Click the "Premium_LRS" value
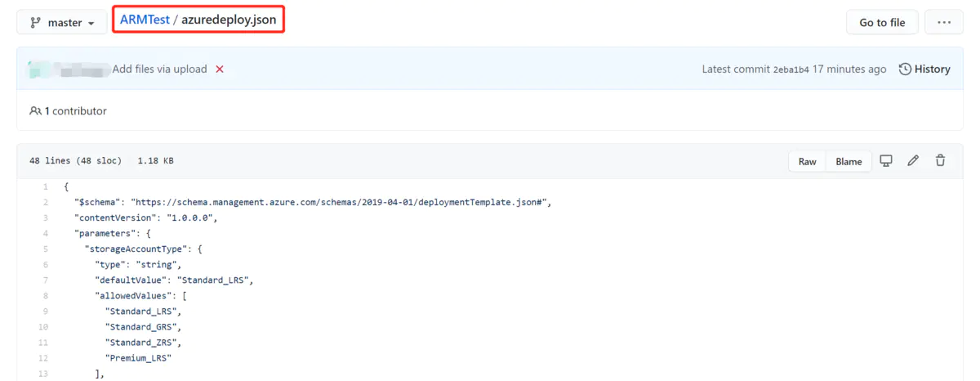 pos(138,358)
